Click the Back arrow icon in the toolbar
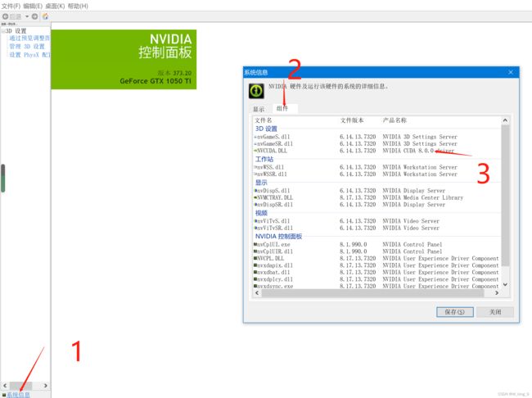This screenshot has height=398, width=532. click(x=6, y=16)
